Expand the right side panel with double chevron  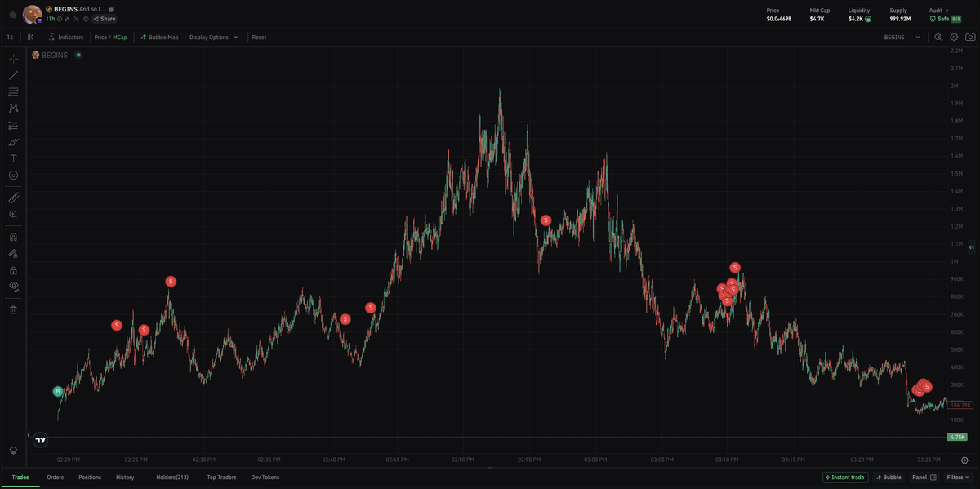coord(972,246)
